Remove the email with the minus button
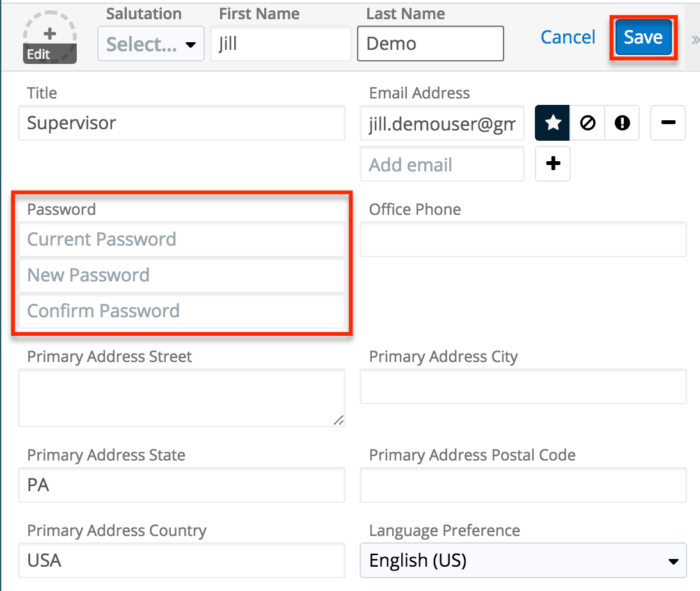 [668, 123]
